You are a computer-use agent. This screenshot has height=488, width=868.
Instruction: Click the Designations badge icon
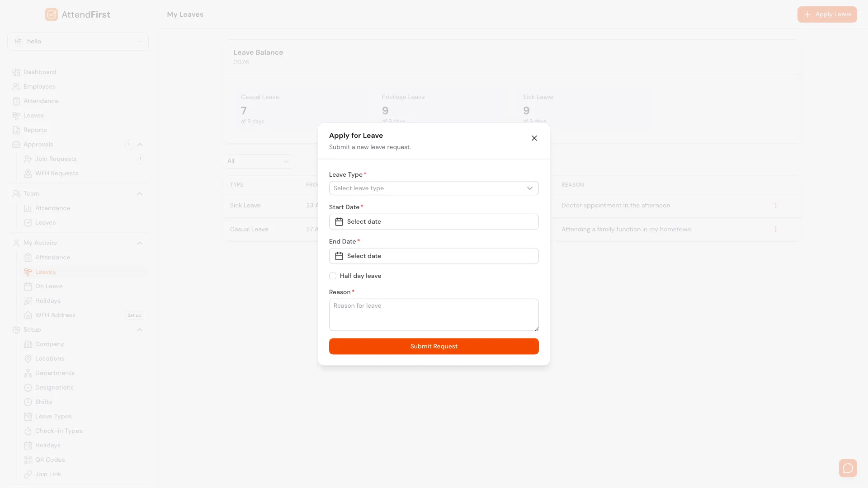(x=28, y=388)
